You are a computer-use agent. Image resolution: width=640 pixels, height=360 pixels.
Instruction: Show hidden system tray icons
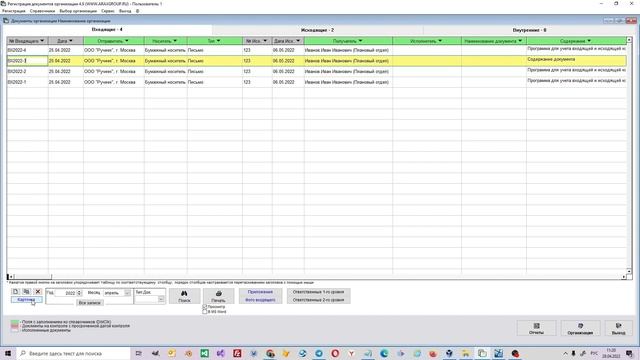click(565, 353)
